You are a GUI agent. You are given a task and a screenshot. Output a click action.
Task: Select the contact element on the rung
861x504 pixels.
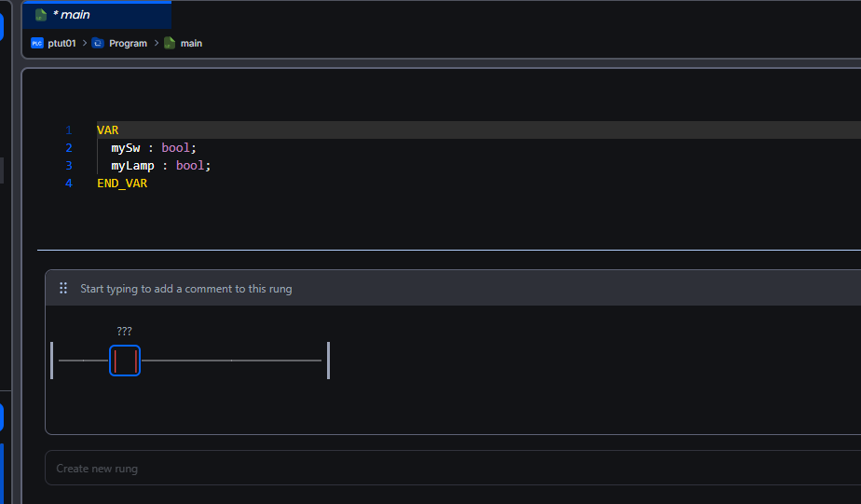tap(125, 361)
